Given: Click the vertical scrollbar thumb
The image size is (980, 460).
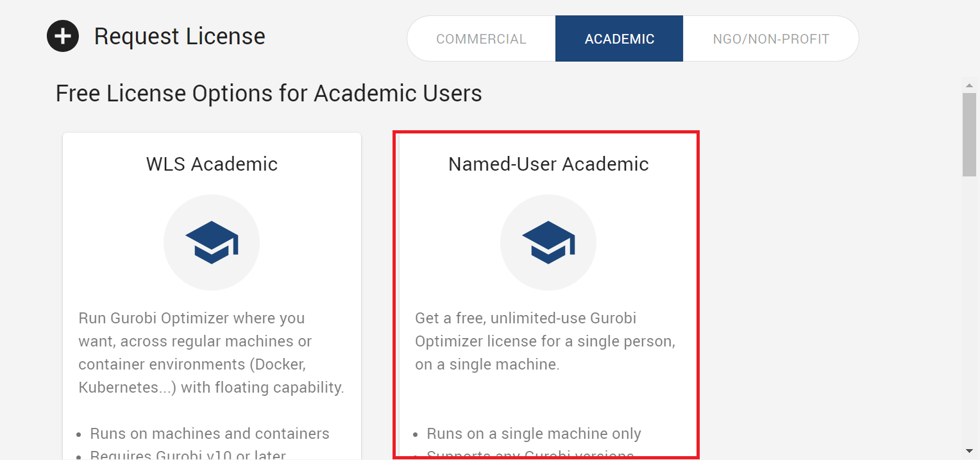Looking at the screenshot, I should point(969,134).
